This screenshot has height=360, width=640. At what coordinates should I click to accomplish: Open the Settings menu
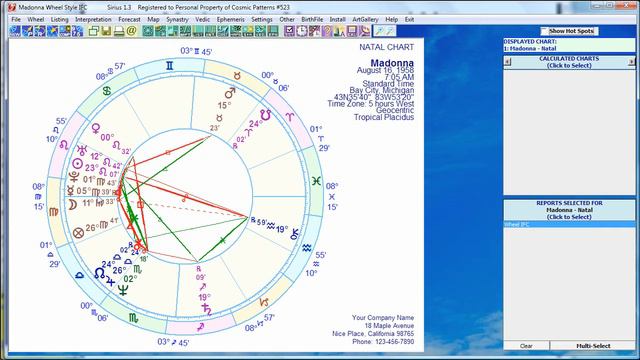coord(262,19)
